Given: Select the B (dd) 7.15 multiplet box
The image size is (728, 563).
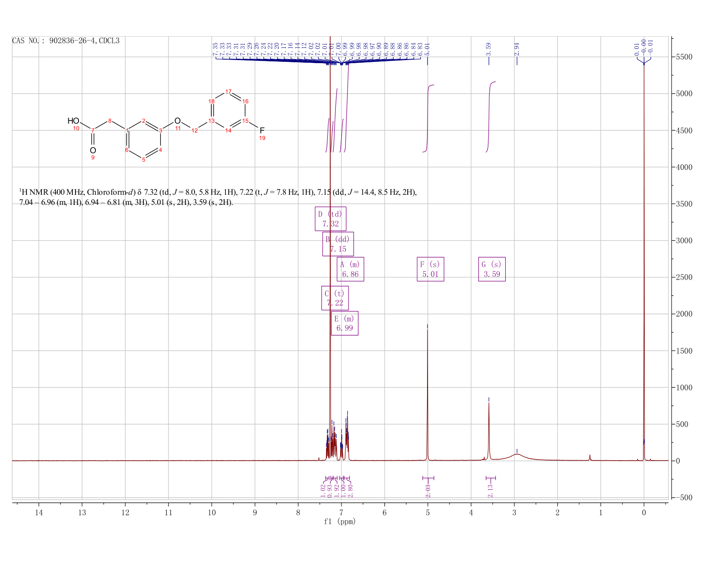Looking at the screenshot, I should point(338,244).
